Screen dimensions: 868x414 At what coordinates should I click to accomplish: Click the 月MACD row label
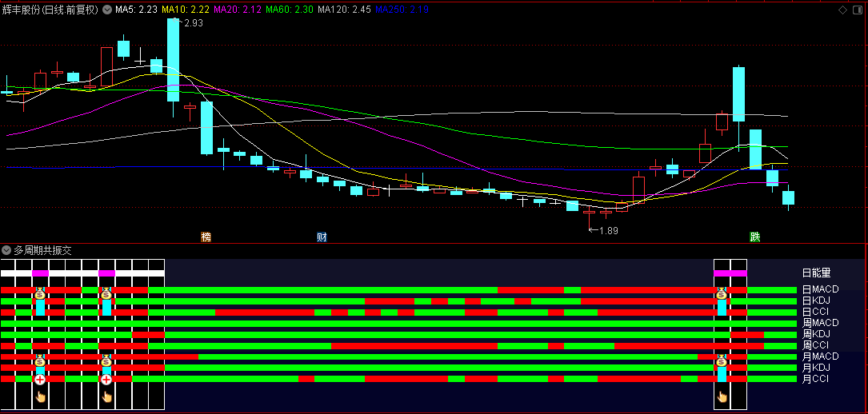click(x=820, y=356)
